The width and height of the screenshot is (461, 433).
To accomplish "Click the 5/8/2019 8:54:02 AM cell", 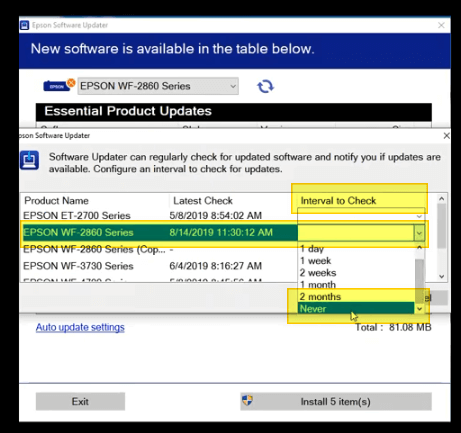I will tap(216, 216).
